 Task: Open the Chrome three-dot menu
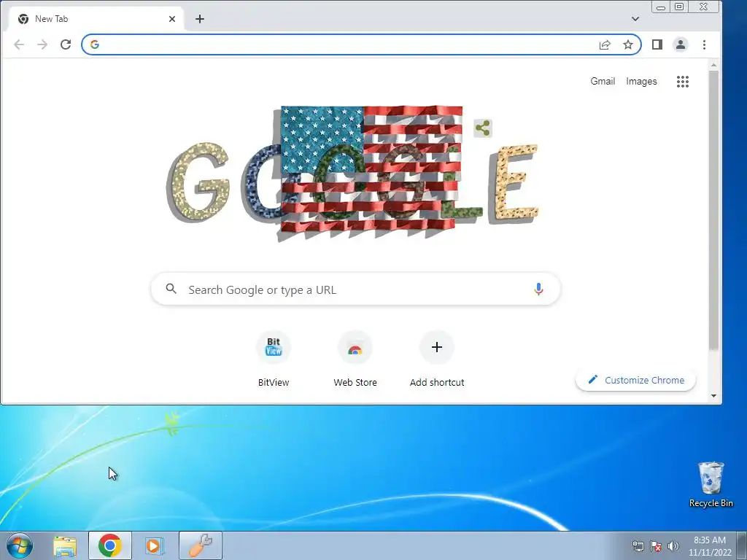tap(704, 44)
